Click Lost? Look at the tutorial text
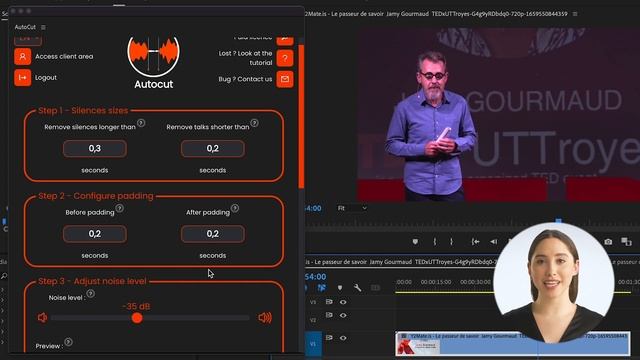Image resolution: width=640 pixels, height=360 pixels. [245, 58]
